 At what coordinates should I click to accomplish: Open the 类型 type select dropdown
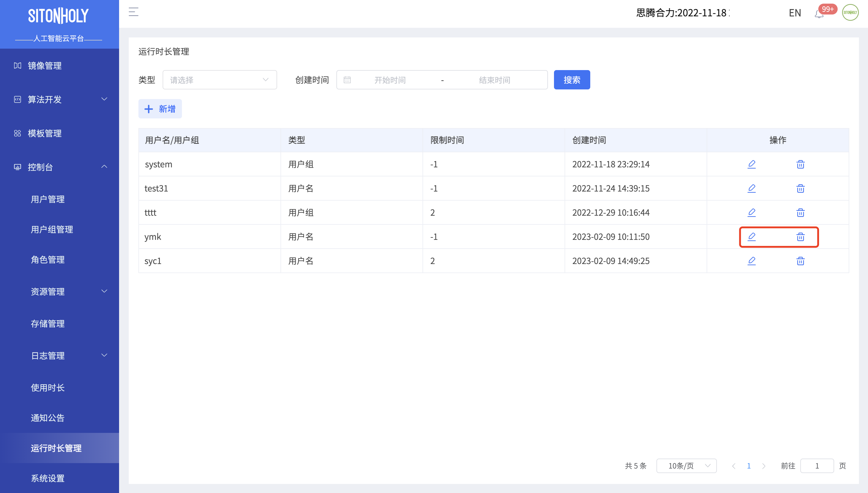click(219, 80)
